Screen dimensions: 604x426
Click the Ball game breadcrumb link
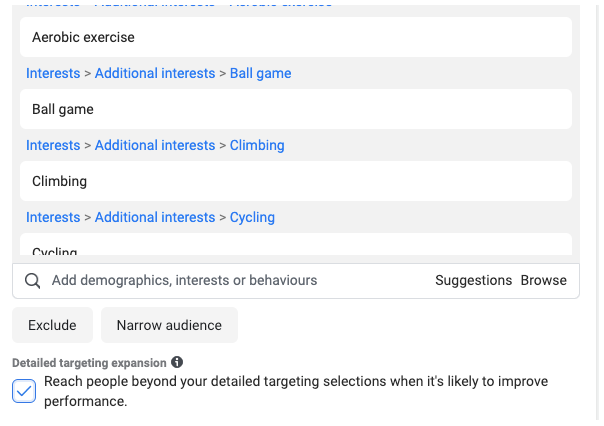pyautogui.click(x=260, y=73)
